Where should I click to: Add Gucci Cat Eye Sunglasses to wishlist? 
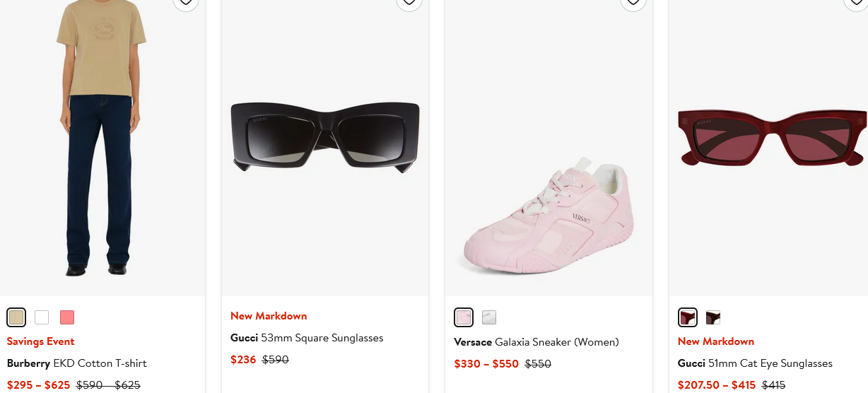coord(856,2)
